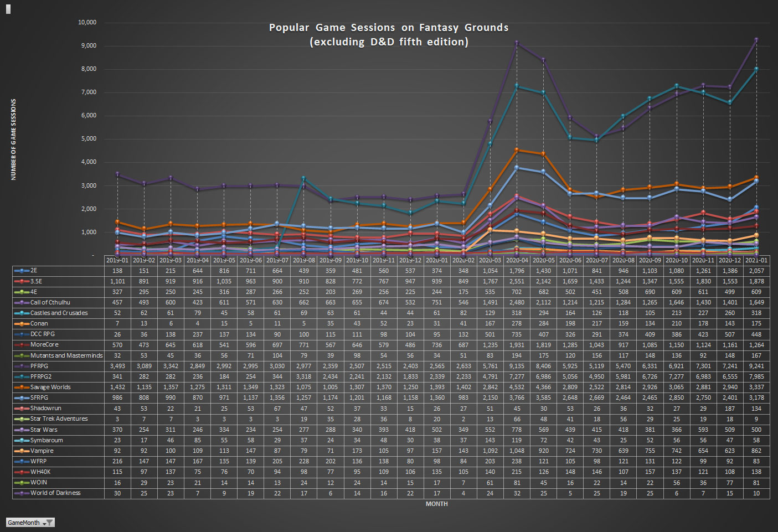This screenshot has height=532, width=778.
Task: Click the PFRPG legend line marker
Action: (22, 366)
